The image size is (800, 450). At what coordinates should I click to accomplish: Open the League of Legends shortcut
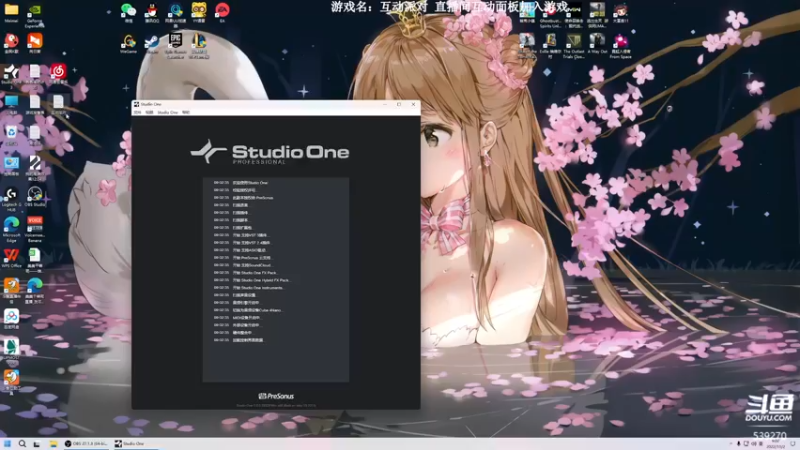(199, 45)
